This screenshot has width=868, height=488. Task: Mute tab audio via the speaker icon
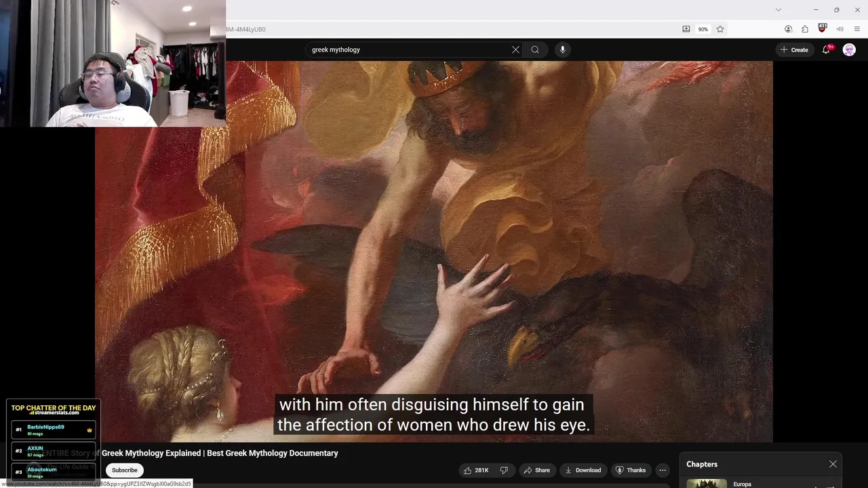coord(840,29)
